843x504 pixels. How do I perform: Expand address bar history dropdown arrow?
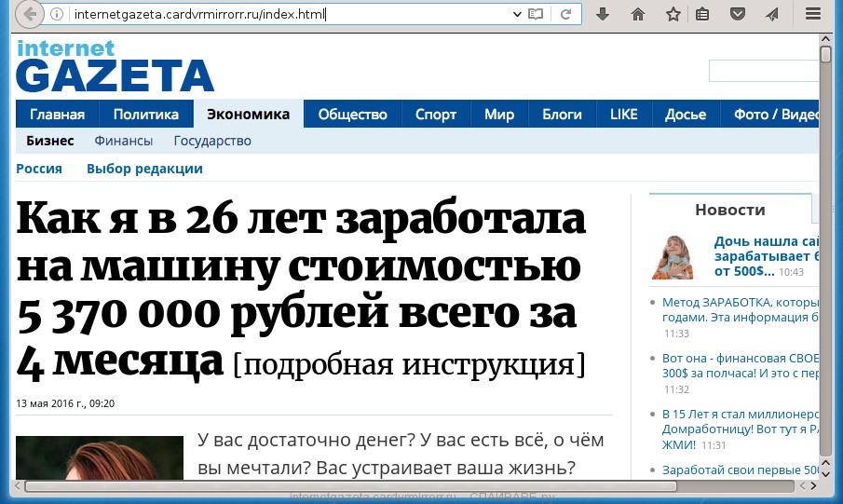coord(517,15)
